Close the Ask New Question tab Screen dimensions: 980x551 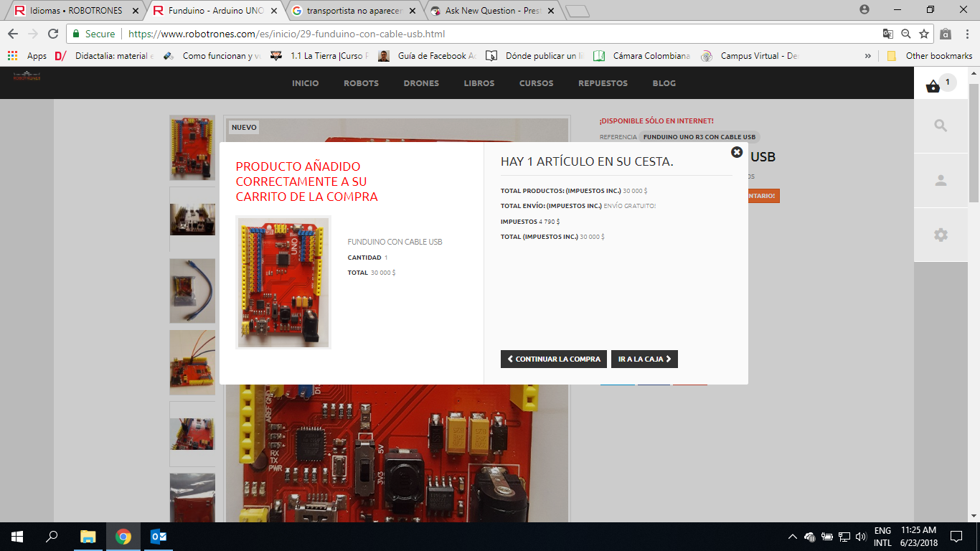550,11
